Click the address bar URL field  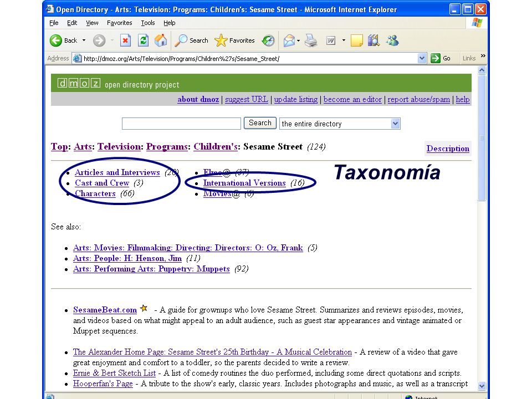tap(249, 58)
